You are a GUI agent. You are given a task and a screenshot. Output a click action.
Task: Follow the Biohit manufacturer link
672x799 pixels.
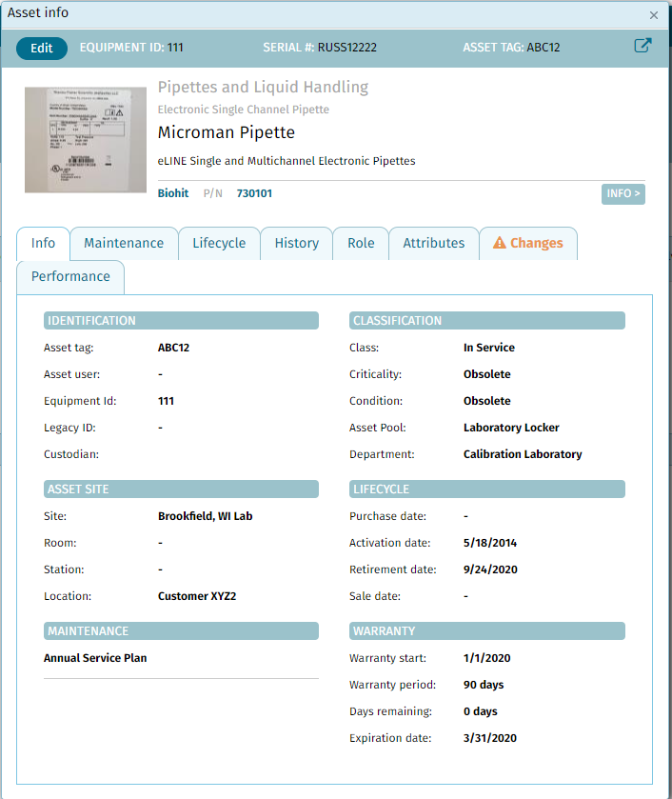click(x=173, y=193)
